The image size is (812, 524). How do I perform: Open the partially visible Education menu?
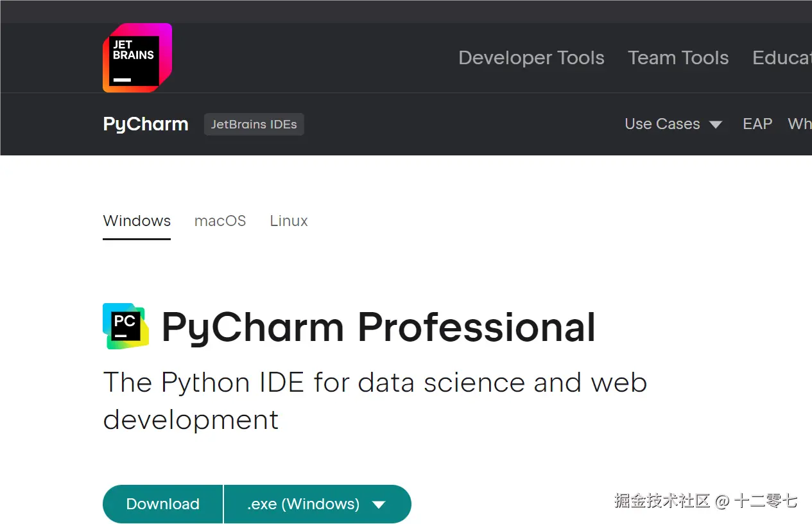coord(781,58)
